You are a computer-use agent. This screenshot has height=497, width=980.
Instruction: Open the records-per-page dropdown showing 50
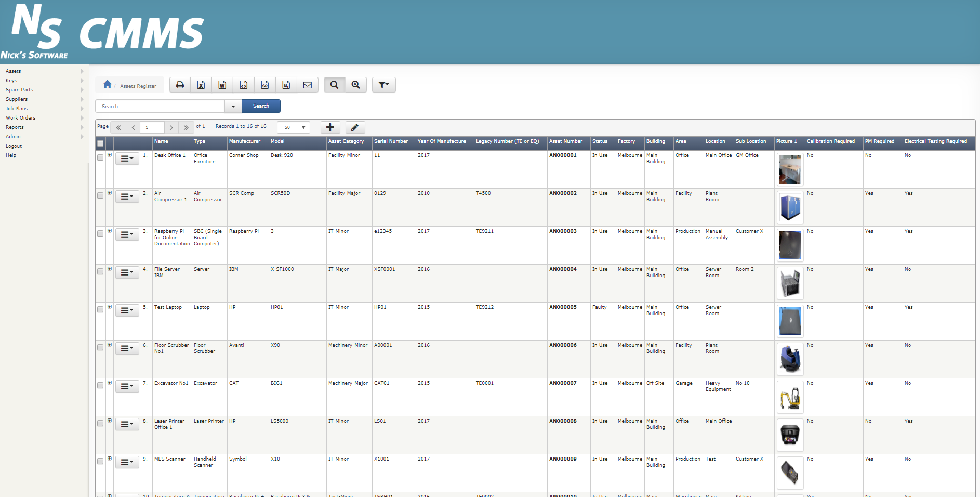click(293, 127)
